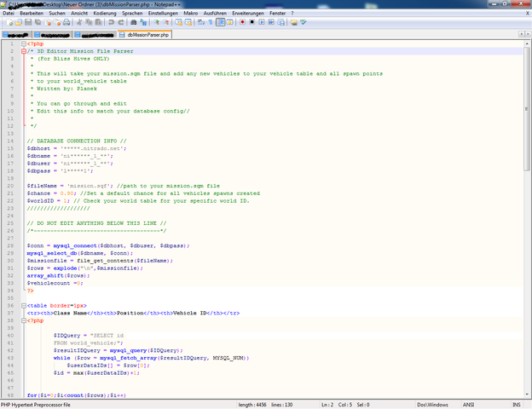Image resolution: width=532 pixels, height=409 pixels.
Task: Open the Kodierung menu
Action: 105,14
